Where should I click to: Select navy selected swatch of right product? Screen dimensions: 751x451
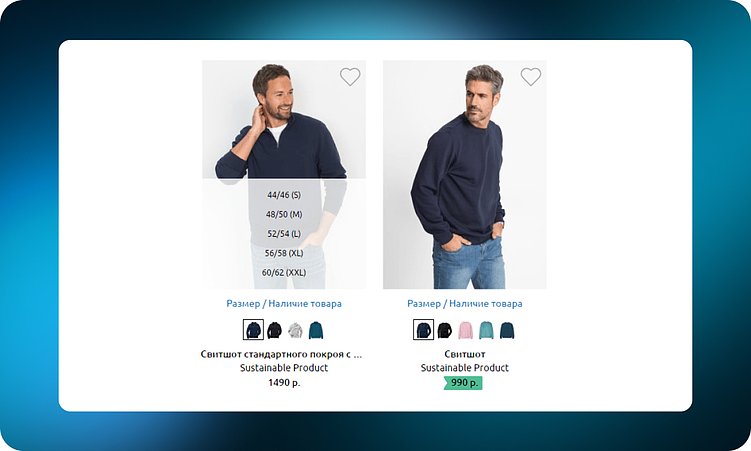pyautogui.click(x=423, y=330)
